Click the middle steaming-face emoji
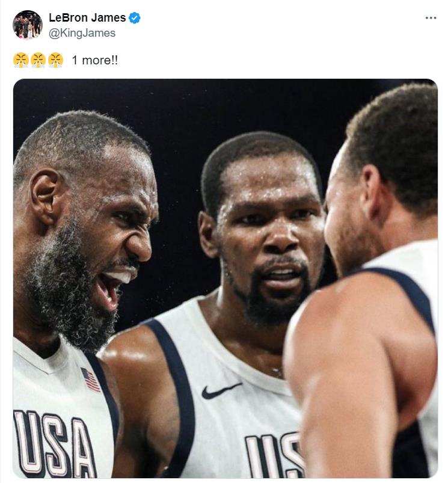This screenshot has width=448, height=483. coord(38,60)
